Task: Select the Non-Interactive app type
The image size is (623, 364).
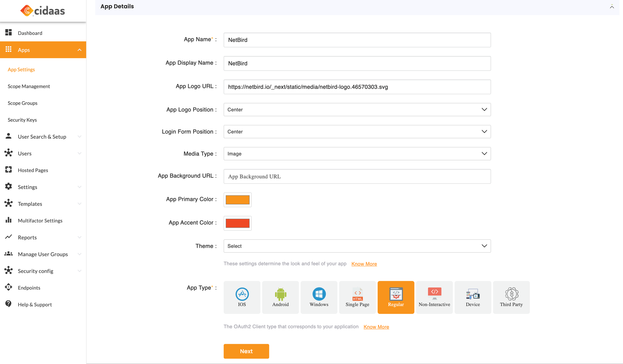Action: point(434,297)
